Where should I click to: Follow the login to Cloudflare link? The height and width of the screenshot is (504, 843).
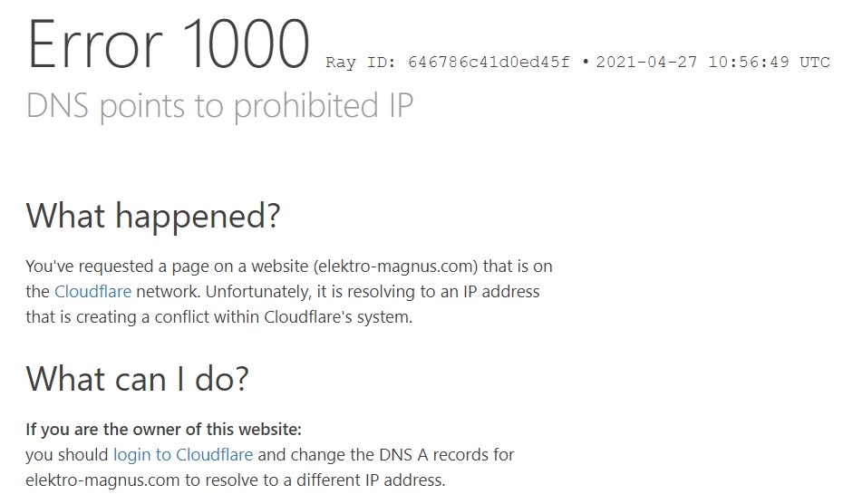[x=183, y=454]
